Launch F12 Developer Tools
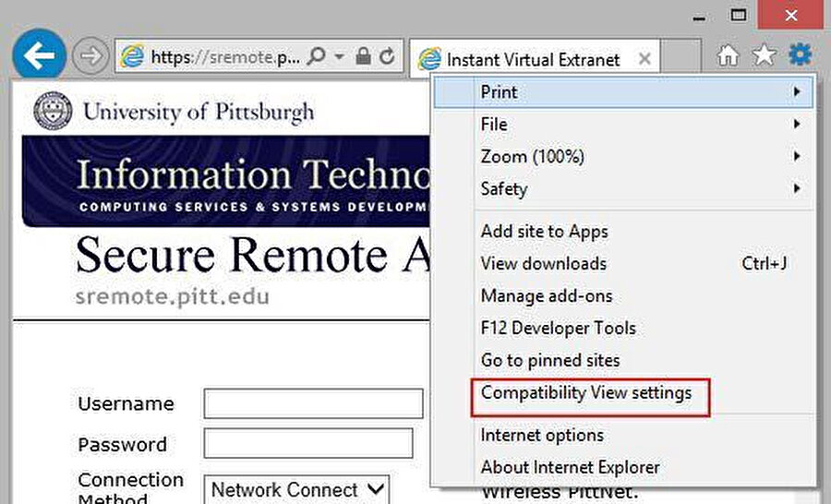This screenshot has height=504, width=831. [x=623, y=328]
